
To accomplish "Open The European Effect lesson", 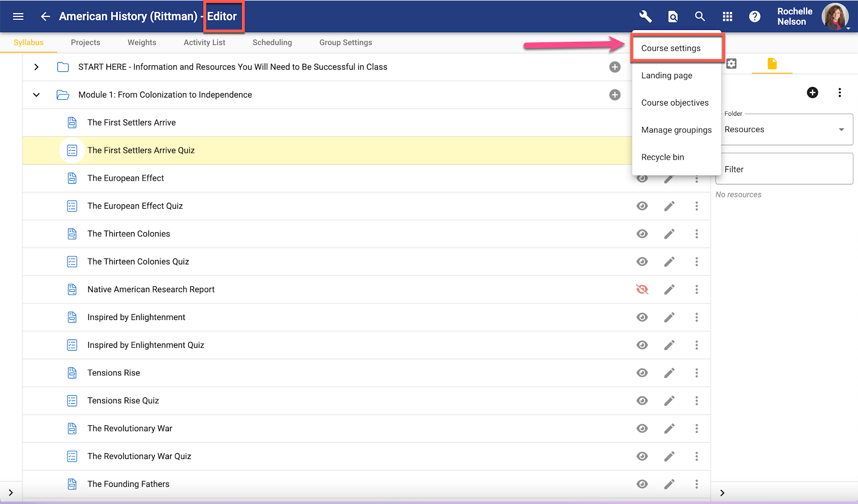I will click(x=125, y=178).
